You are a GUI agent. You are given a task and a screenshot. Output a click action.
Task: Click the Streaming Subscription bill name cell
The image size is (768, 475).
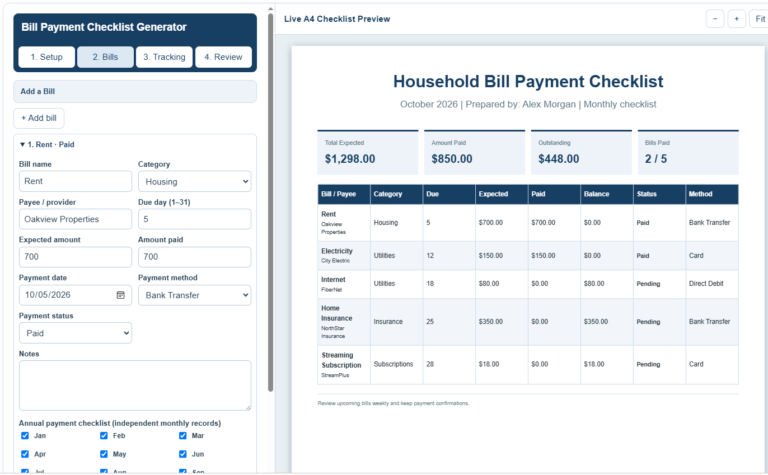click(344, 364)
